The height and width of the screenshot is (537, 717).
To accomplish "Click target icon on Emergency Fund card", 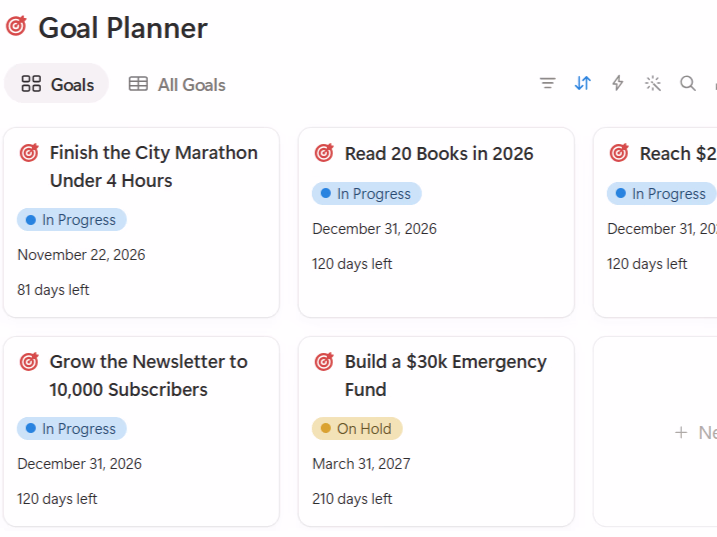I will pyautogui.click(x=324, y=362).
